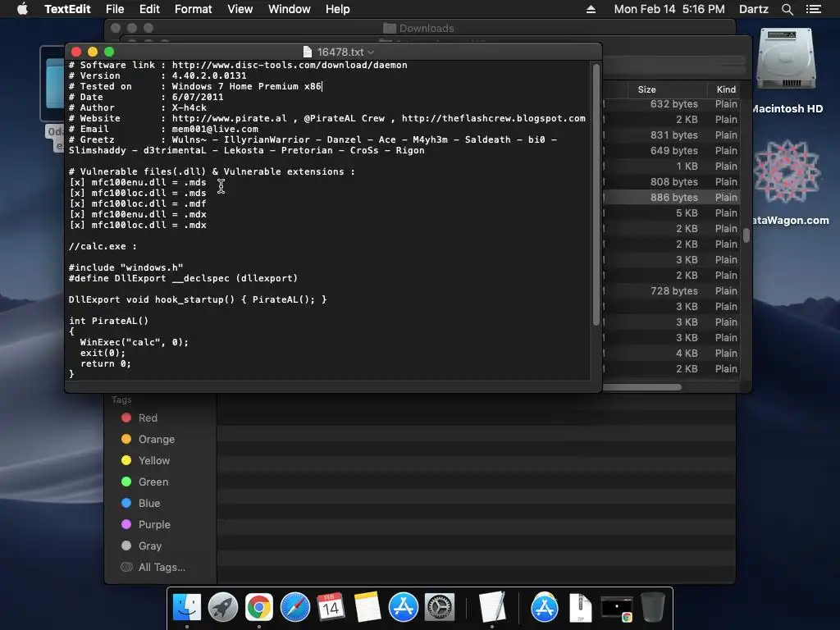This screenshot has height=630, width=840.
Task: Click the line '#include "windows.h"'
Action: point(126,267)
